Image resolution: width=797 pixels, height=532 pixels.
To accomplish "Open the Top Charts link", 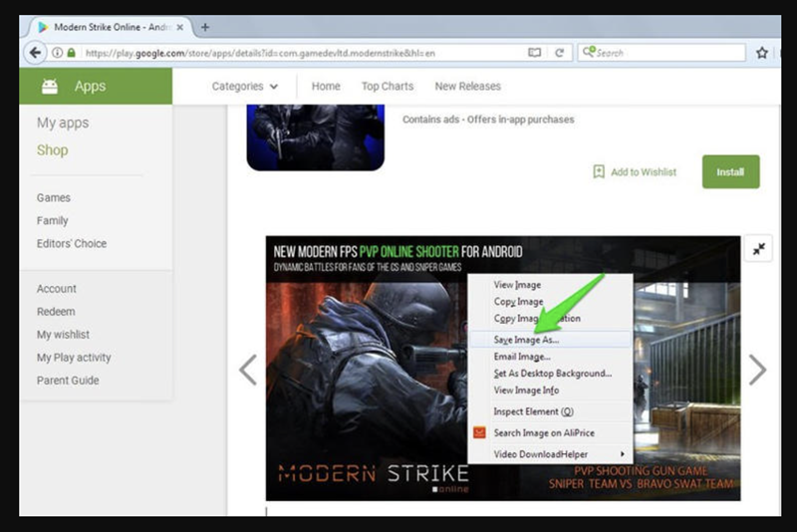I will click(x=388, y=87).
